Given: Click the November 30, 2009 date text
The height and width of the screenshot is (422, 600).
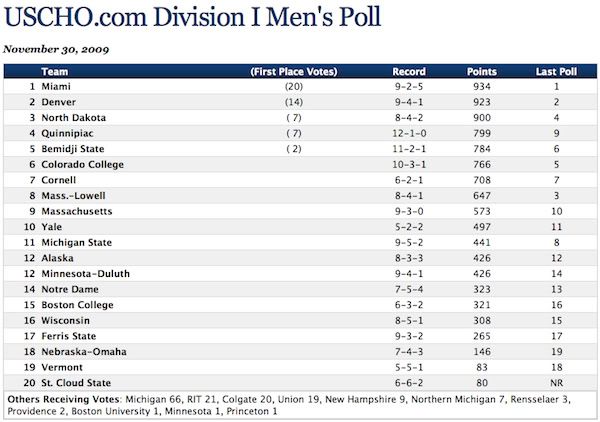Looking at the screenshot, I should tap(57, 48).
